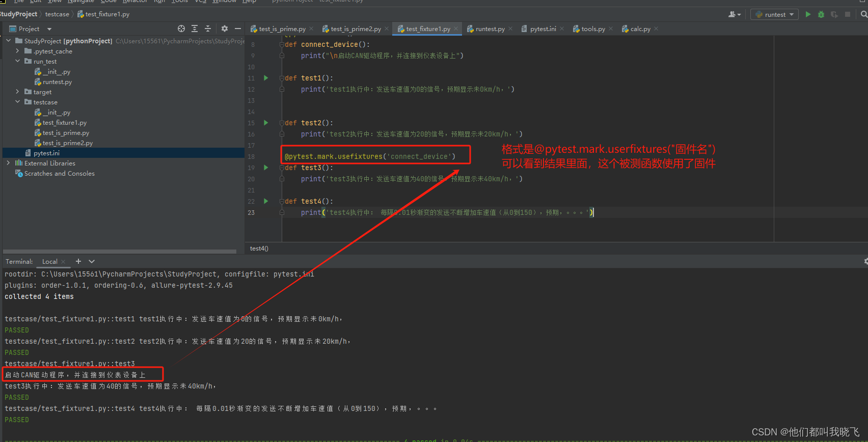The height and width of the screenshot is (442, 868).
Task: Open terminal sessions dropdown arrow
Action: point(92,261)
